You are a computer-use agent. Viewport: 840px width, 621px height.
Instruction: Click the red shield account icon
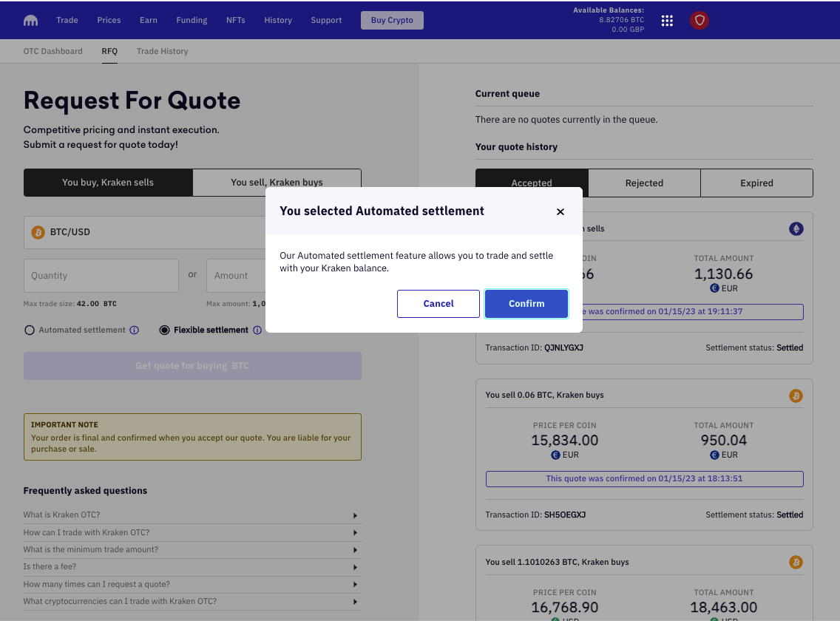(700, 21)
